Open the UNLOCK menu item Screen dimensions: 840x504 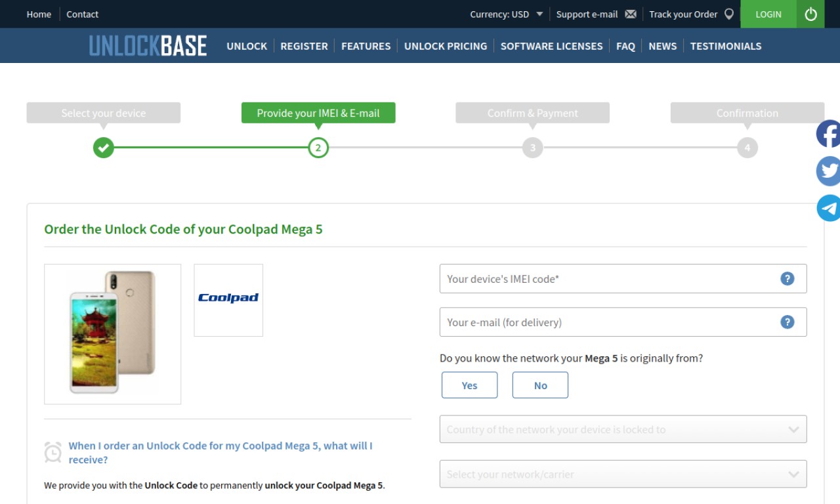pos(247,46)
